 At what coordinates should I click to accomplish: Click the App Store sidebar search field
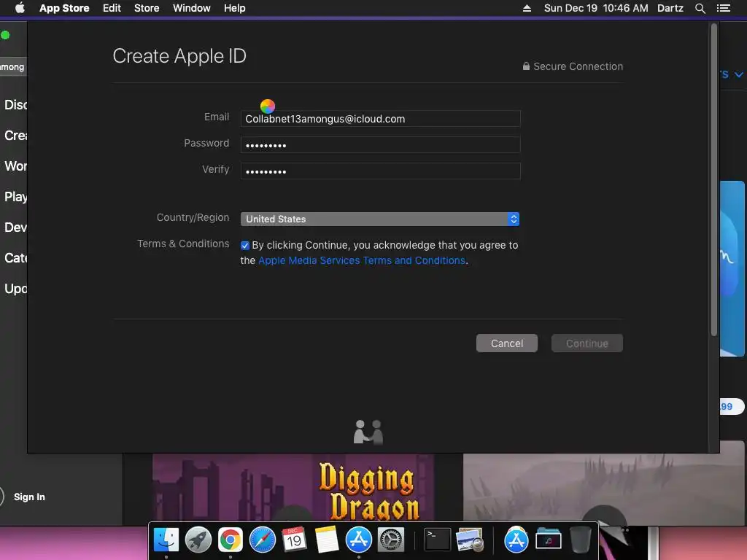(x=13, y=67)
